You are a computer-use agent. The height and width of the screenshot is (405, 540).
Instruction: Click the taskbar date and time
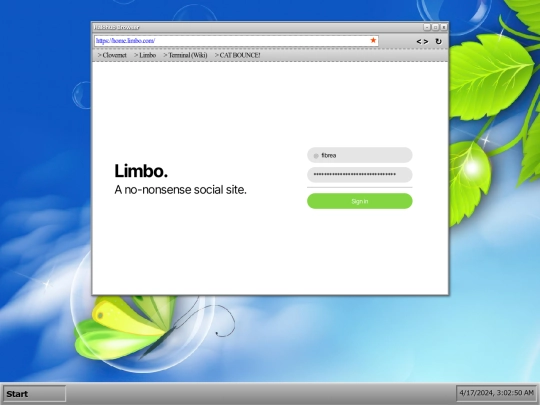point(496,393)
